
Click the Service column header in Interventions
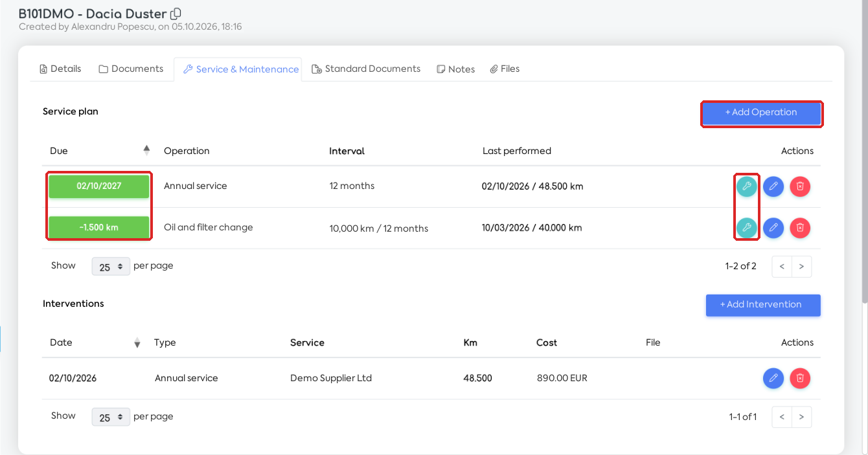click(307, 342)
